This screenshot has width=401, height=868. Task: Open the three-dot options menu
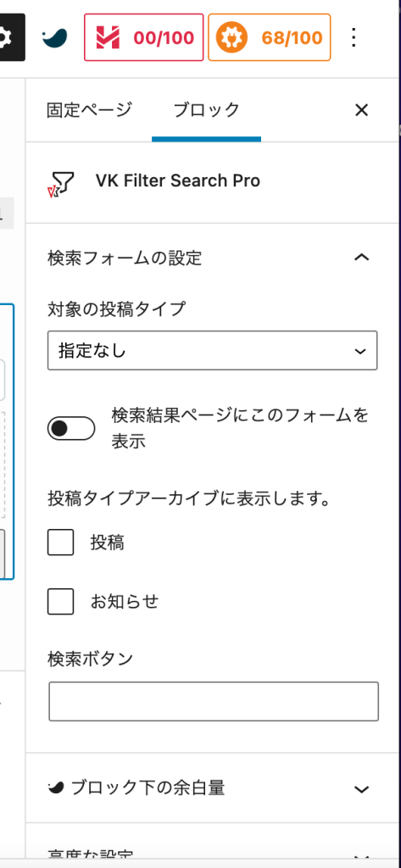coord(354,37)
